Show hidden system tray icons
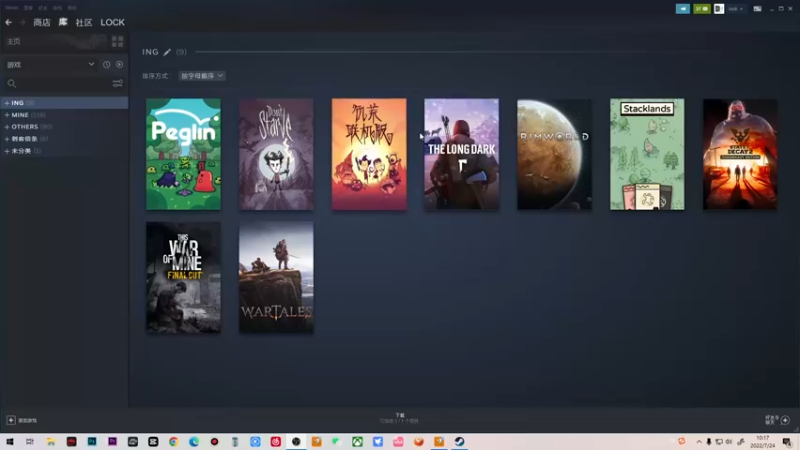 click(698, 442)
